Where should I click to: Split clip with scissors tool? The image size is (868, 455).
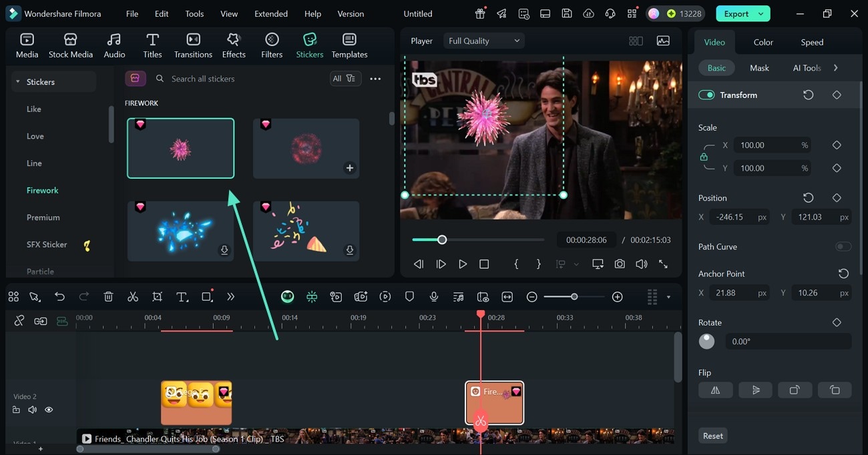(133, 297)
